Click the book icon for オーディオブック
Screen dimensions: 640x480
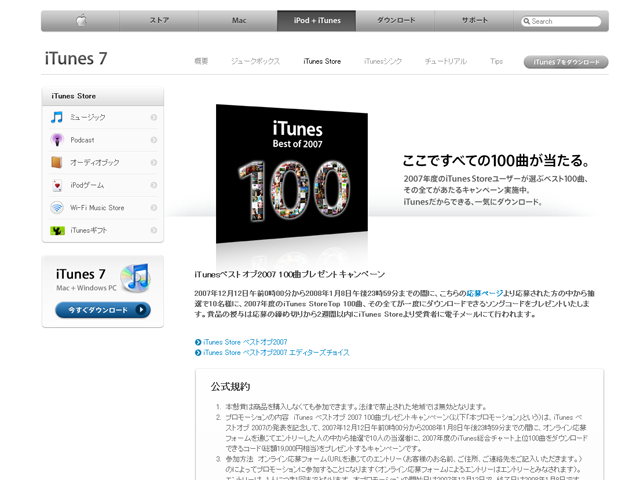click(x=57, y=162)
